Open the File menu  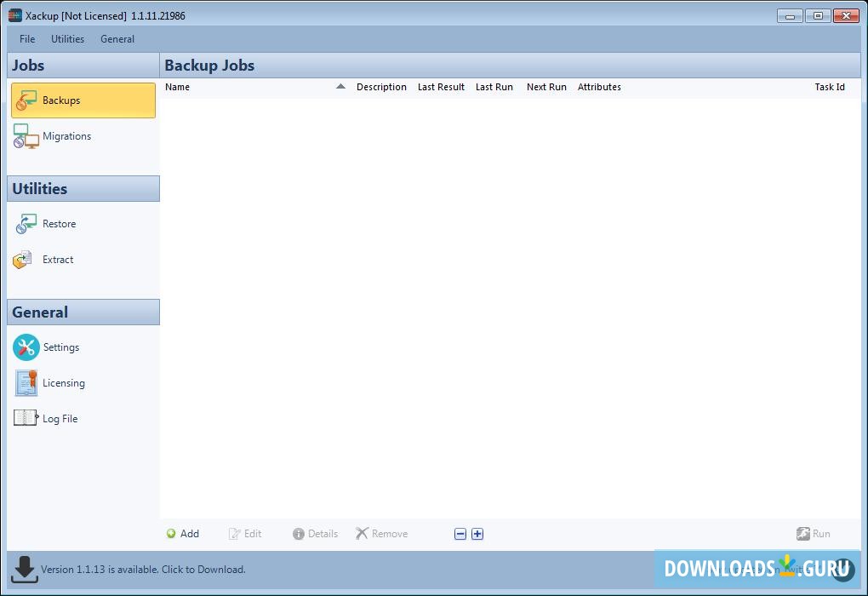point(27,39)
